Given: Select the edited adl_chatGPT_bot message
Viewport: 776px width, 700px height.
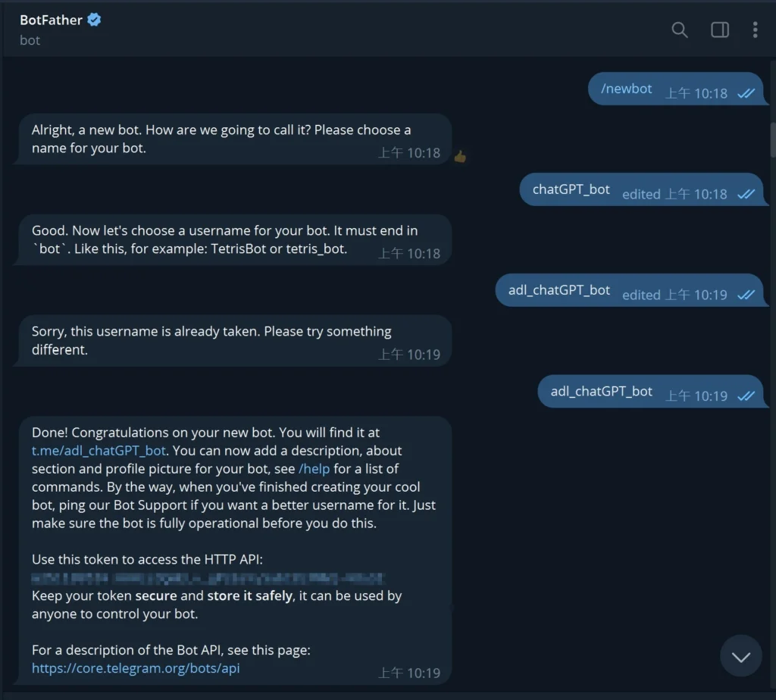Looking at the screenshot, I should [x=630, y=290].
